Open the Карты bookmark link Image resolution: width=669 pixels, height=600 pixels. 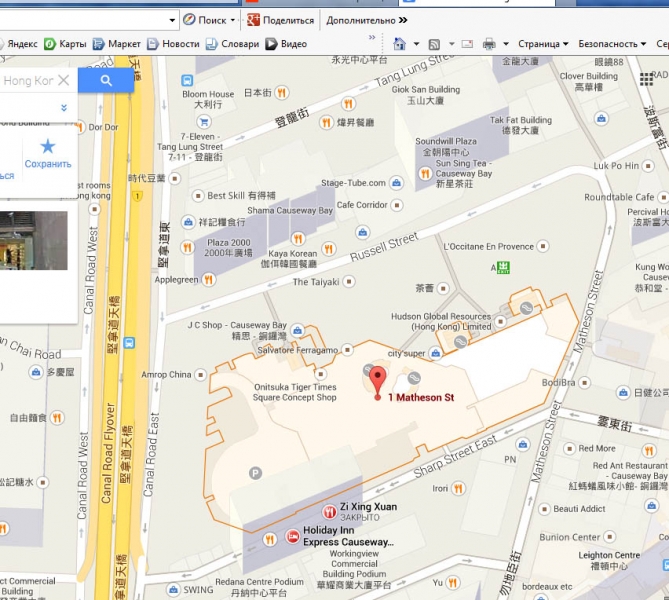click(x=65, y=44)
